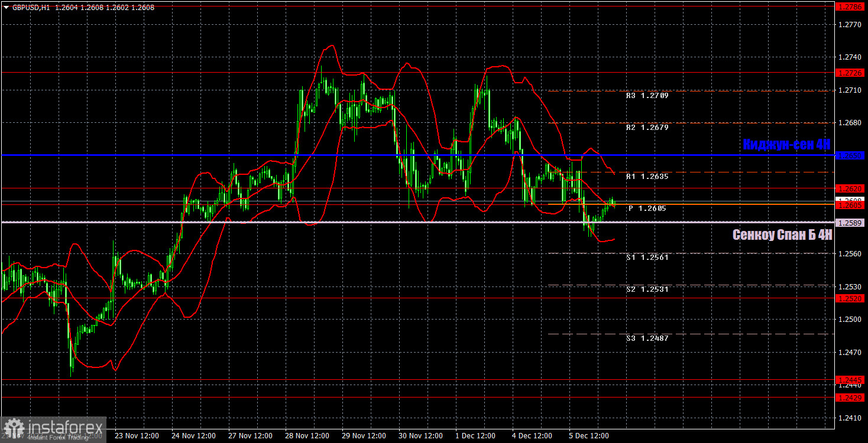Click the 27 Nov 12:00 time label
This screenshot has width=868, height=443.
251,436
